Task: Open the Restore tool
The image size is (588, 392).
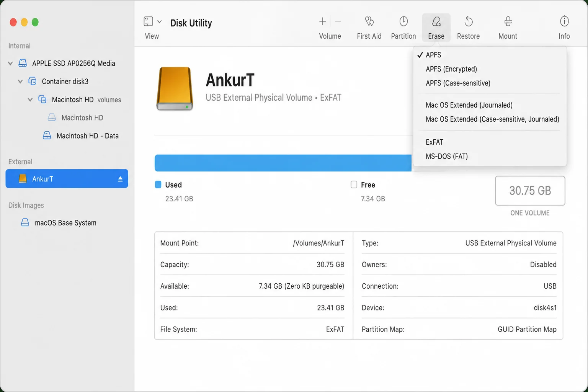Action: [x=468, y=28]
